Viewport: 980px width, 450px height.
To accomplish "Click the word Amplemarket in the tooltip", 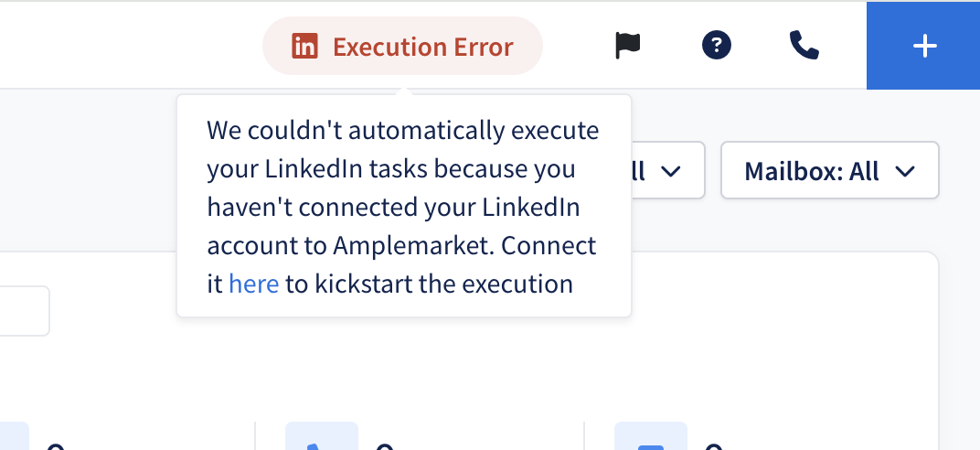I will [x=413, y=246].
